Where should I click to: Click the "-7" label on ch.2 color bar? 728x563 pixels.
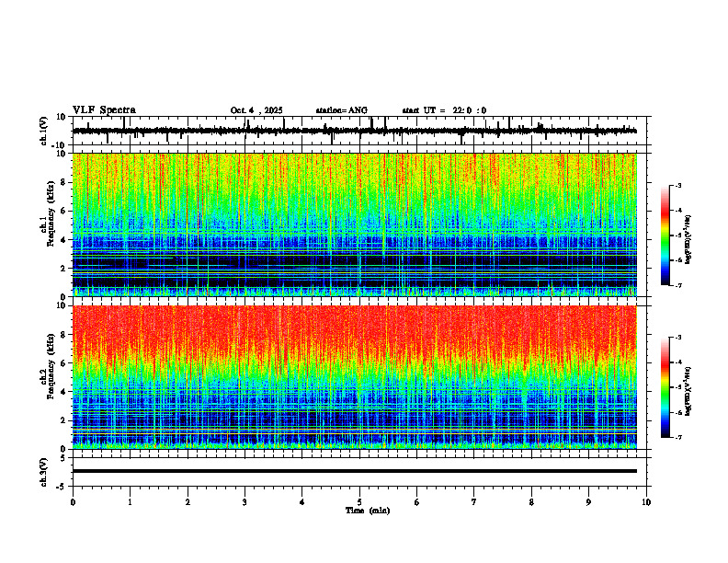678,437
